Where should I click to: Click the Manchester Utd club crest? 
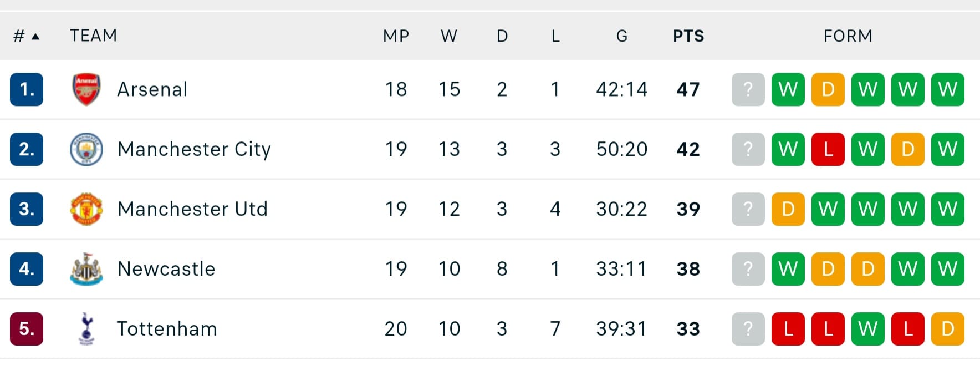coord(86,209)
